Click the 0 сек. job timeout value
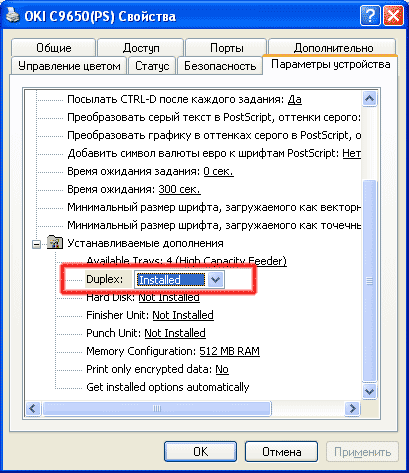409x473 pixels. tap(218, 171)
